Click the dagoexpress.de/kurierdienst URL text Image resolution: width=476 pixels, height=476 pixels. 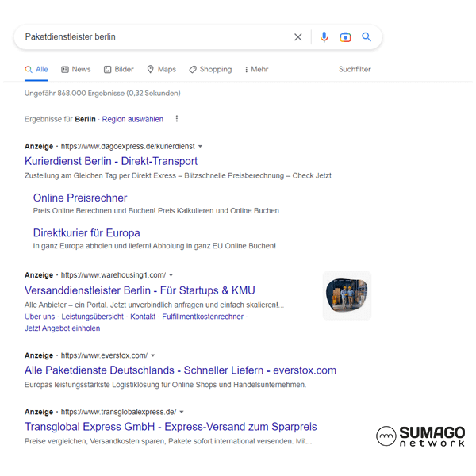(x=128, y=146)
